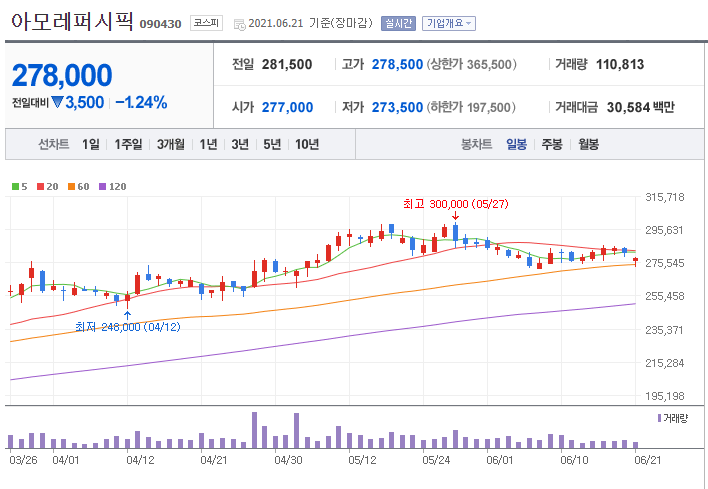
Task: Click the 선차트 label
Action: click(54, 144)
